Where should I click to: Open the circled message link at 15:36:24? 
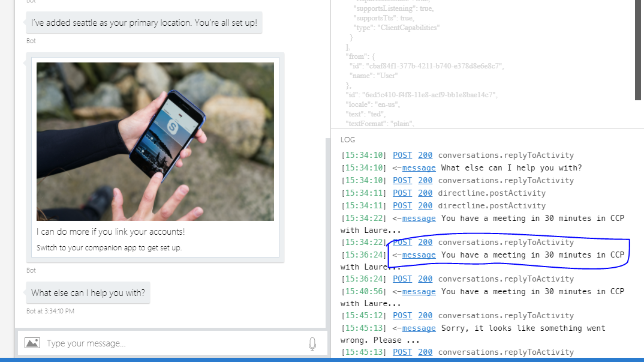click(x=419, y=255)
